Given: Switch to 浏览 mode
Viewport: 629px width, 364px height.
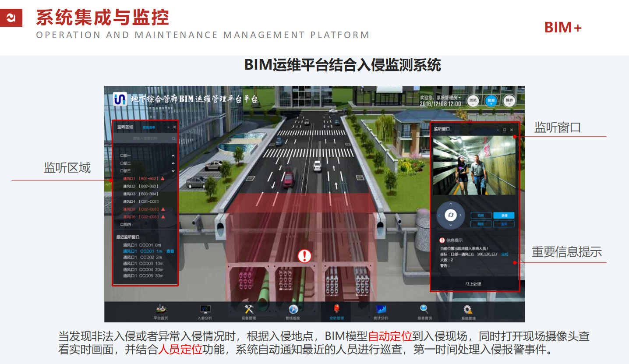Looking at the screenshot, I should click(x=472, y=101).
